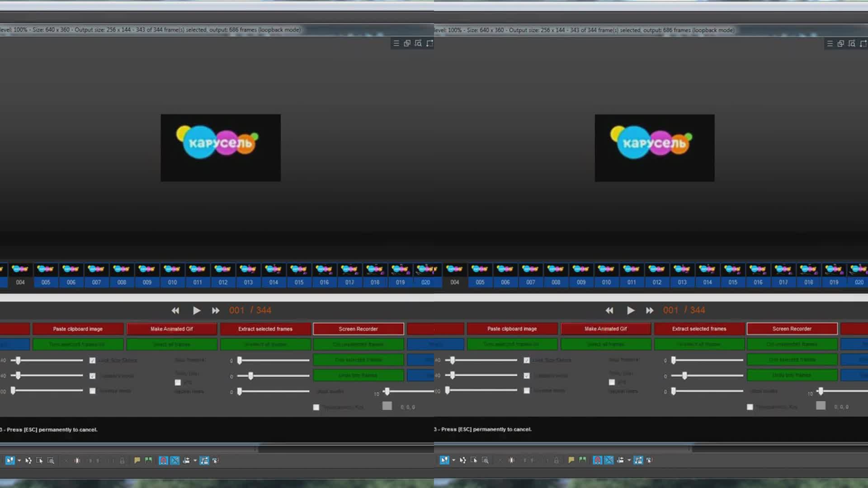Toggle Loopback mode checkbox in left pane
The image size is (868, 488).
point(92,376)
